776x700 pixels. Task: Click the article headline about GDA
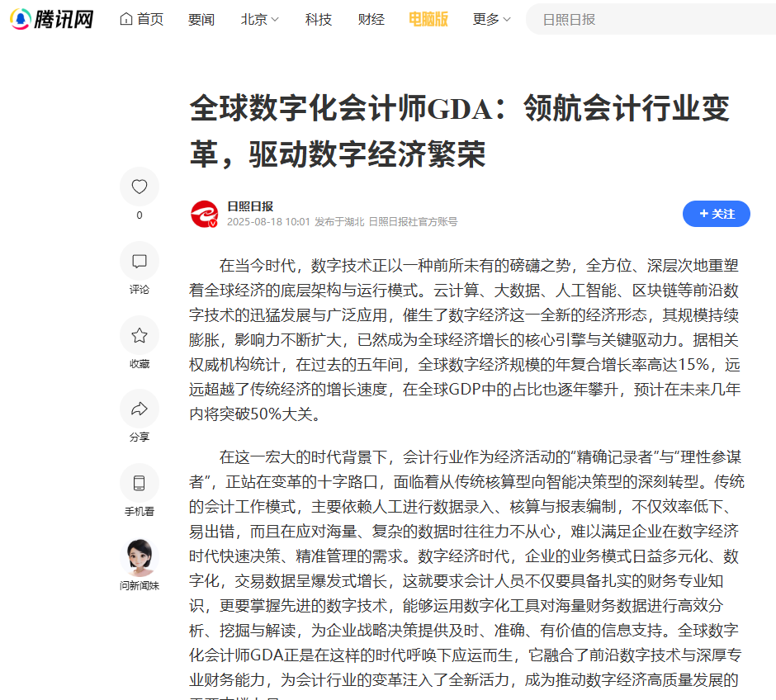(459, 130)
